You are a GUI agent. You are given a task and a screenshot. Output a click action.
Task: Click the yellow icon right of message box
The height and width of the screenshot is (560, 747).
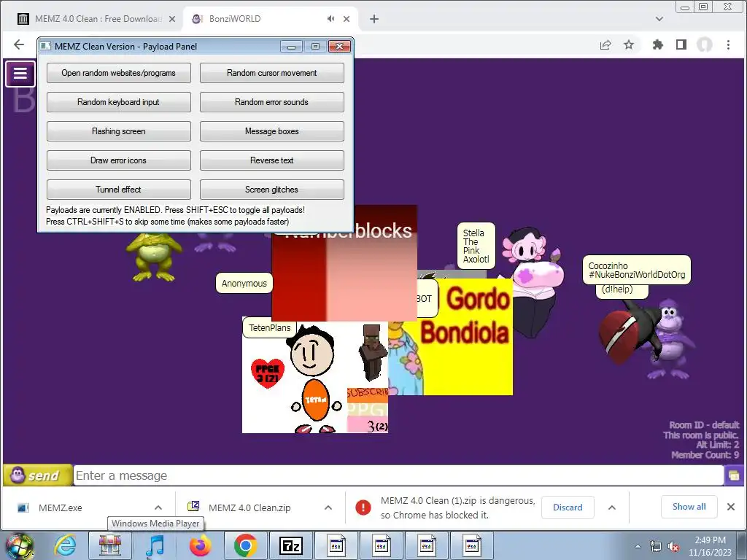(734, 475)
